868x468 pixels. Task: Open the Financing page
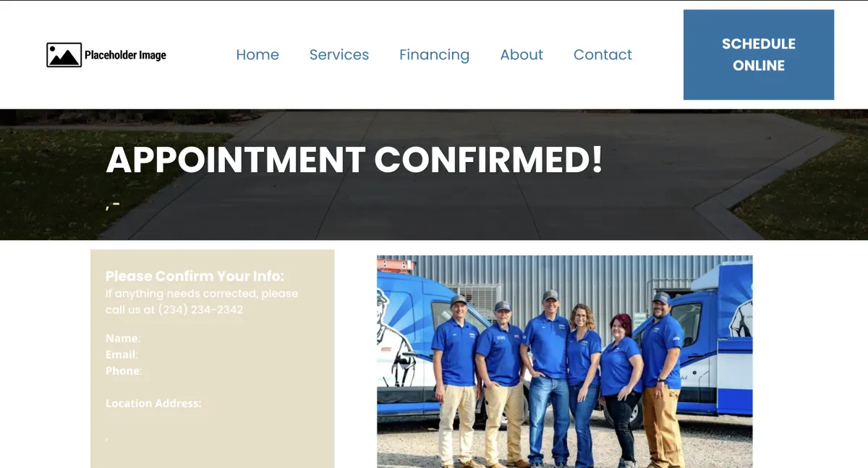pyautogui.click(x=434, y=55)
